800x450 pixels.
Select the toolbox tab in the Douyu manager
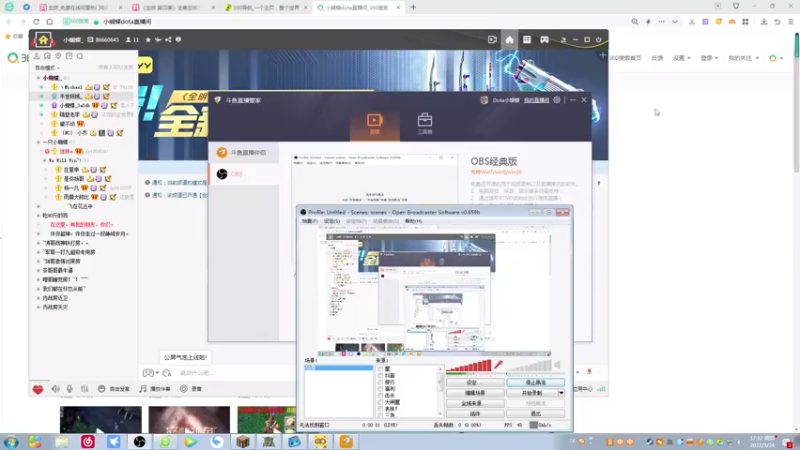tap(424, 124)
